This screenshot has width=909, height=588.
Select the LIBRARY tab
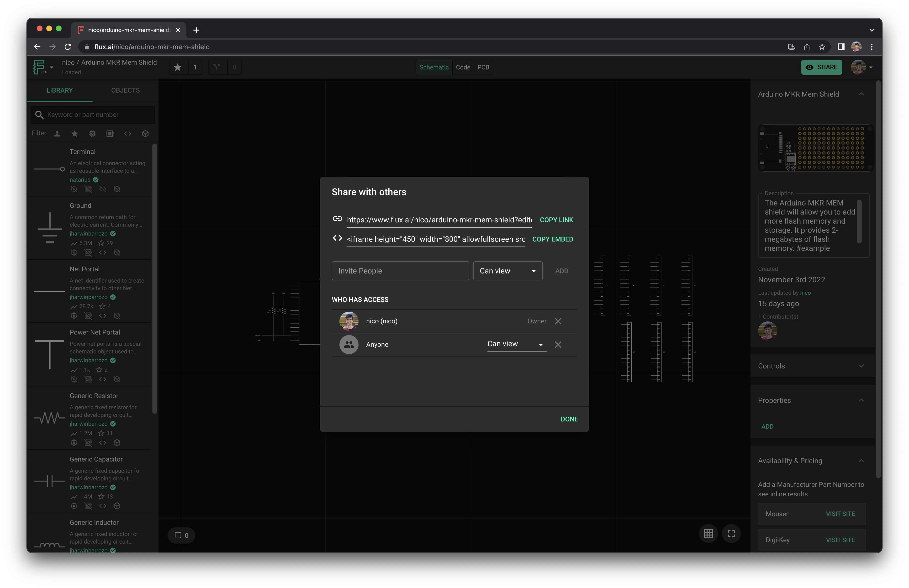coord(60,90)
